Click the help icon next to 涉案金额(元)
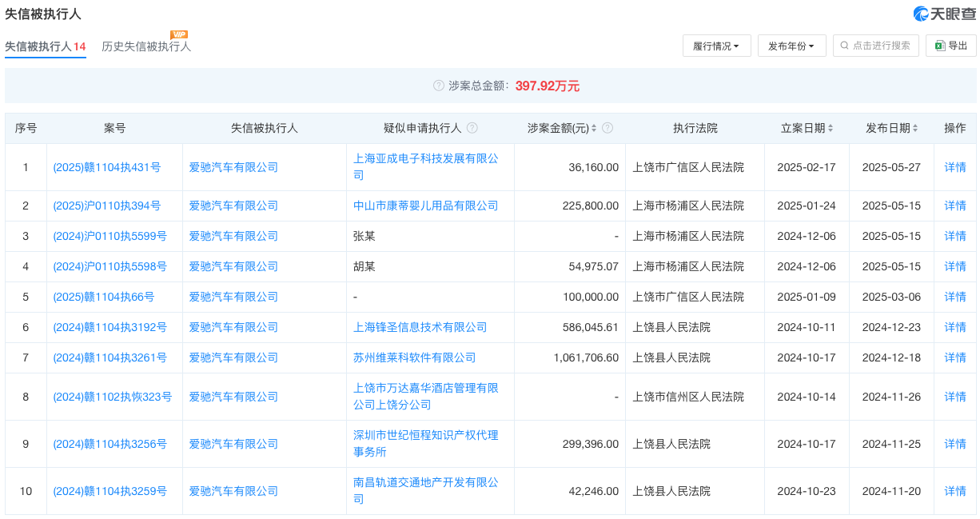980x519 pixels. click(x=608, y=128)
